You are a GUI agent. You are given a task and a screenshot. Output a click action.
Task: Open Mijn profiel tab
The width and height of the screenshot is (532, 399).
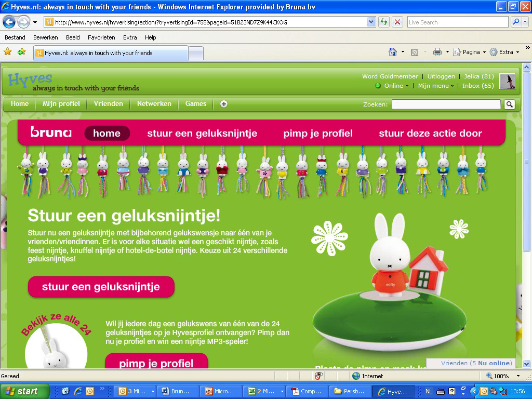point(61,104)
